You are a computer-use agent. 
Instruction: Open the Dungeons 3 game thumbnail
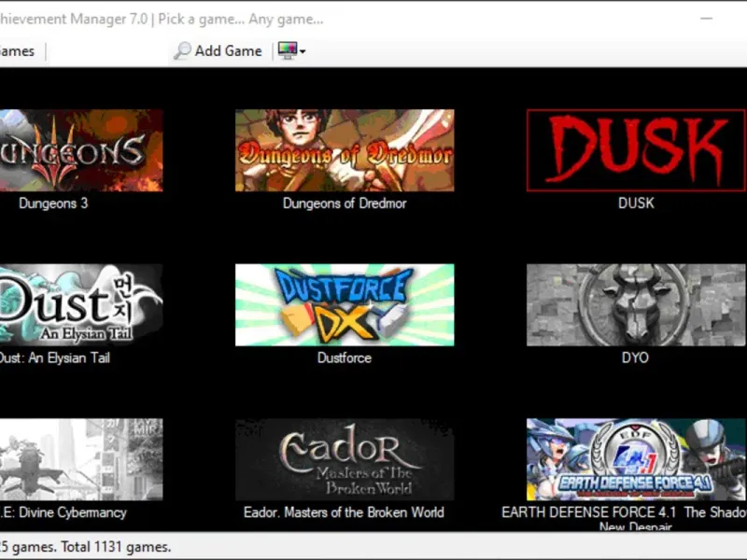81,150
